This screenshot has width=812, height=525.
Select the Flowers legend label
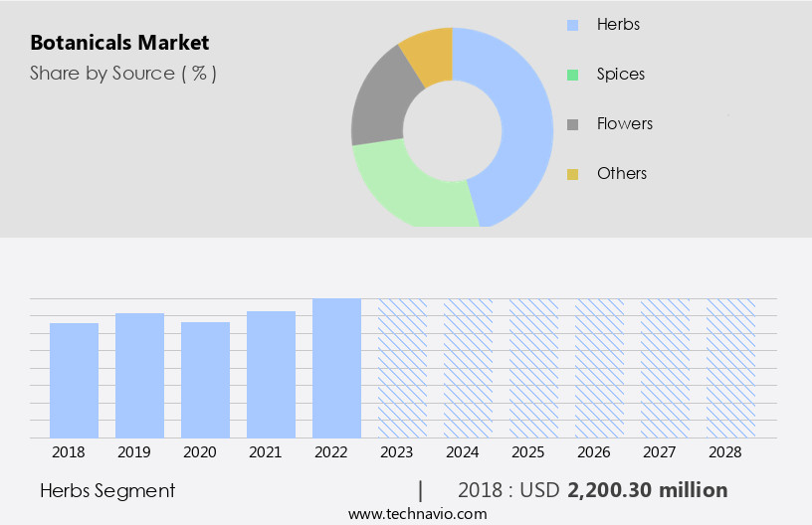click(x=625, y=123)
